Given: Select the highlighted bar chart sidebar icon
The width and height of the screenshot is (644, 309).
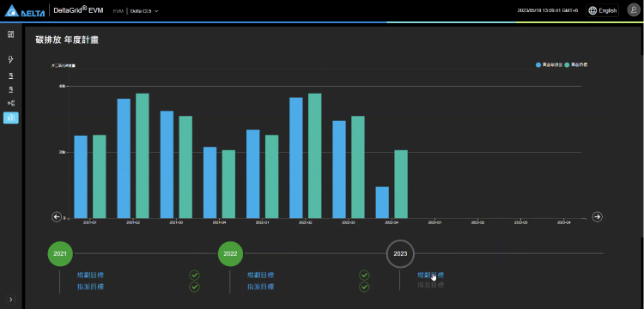Looking at the screenshot, I should (x=11, y=118).
